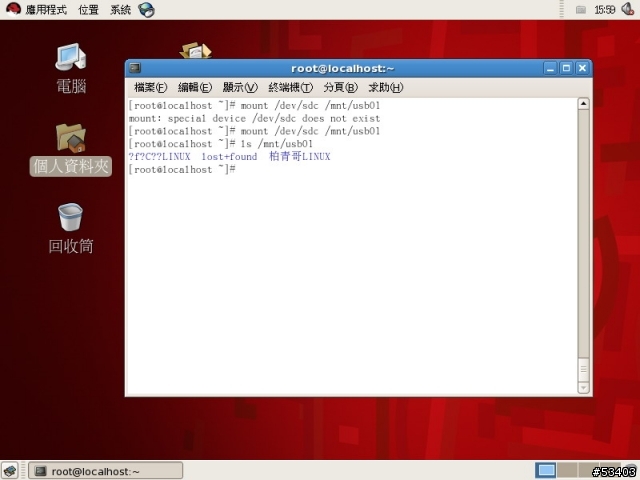Open the 電腦 Computer desktop icon
Viewport: 640px width, 480px height.
coord(71,68)
